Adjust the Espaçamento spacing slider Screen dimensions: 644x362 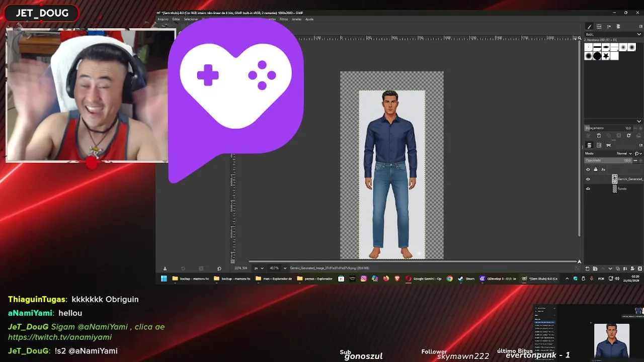(x=608, y=128)
